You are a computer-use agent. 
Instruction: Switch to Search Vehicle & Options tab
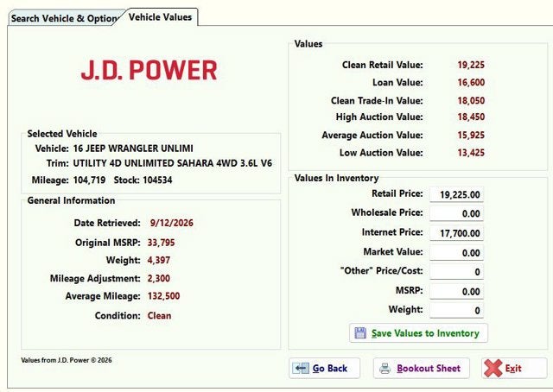click(66, 18)
